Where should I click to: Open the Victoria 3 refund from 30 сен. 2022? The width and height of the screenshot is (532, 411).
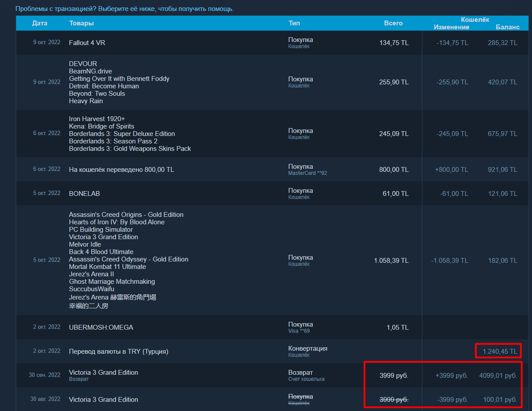(x=271, y=376)
